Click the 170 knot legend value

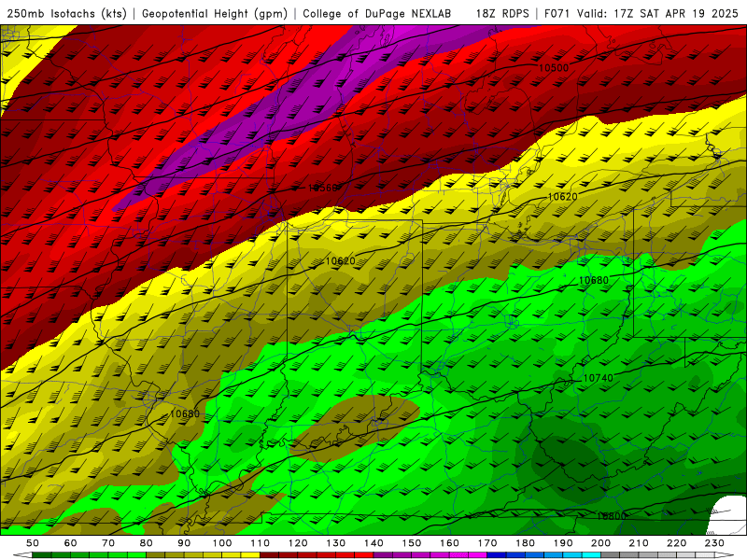(x=487, y=543)
